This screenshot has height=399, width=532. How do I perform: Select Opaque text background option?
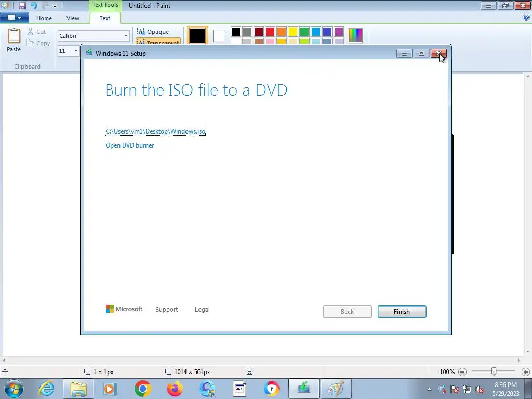tap(153, 32)
